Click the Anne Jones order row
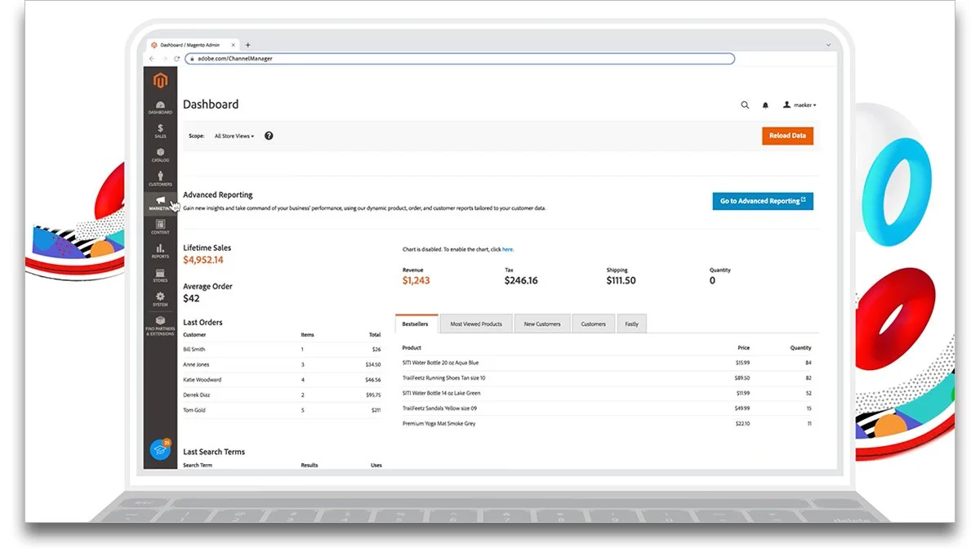The height and width of the screenshot is (549, 980). [282, 364]
